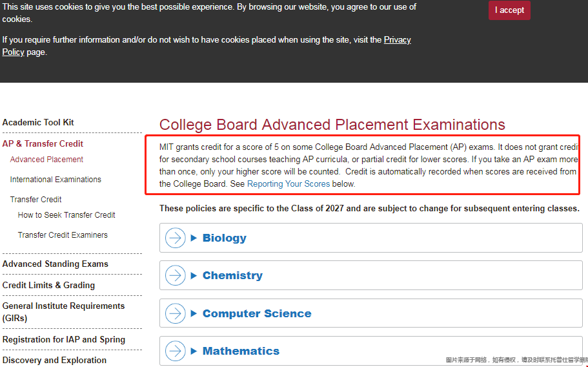Open How to Seek Transfer Credit
The image size is (588, 367).
[66, 215]
